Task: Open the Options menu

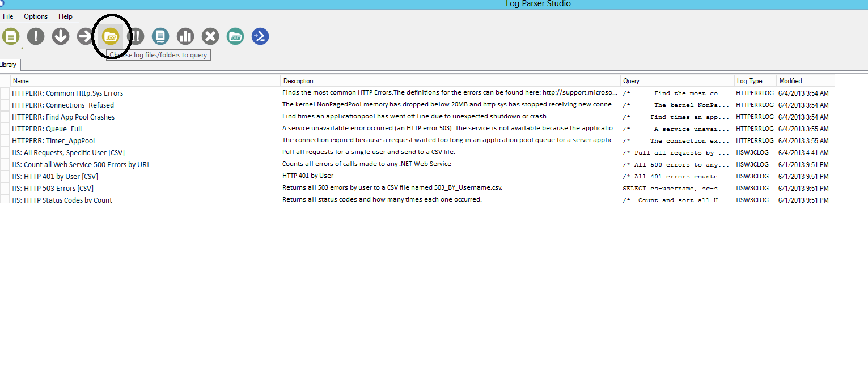Action: (x=36, y=16)
